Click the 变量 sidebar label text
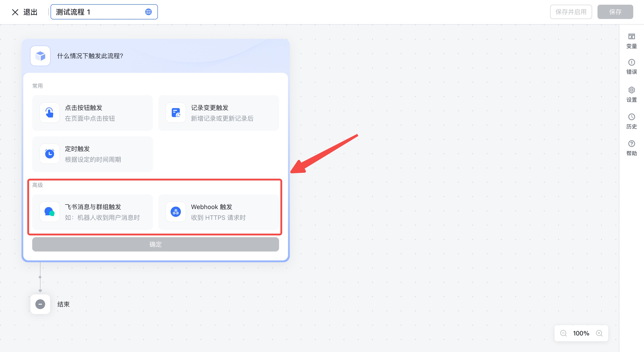The image size is (644, 352). (x=631, y=46)
